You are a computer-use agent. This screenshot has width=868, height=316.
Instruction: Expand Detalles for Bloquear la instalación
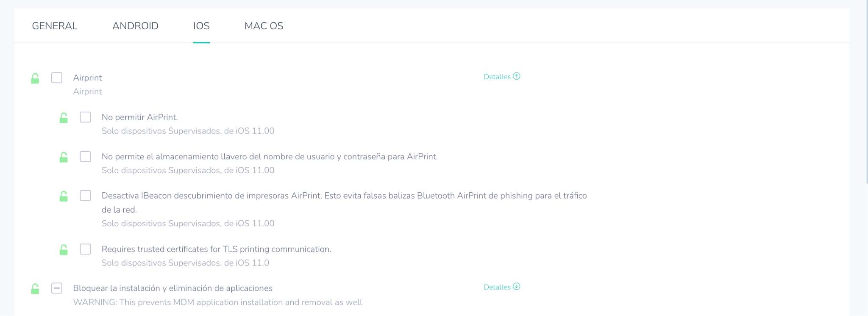pyautogui.click(x=502, y=287)
